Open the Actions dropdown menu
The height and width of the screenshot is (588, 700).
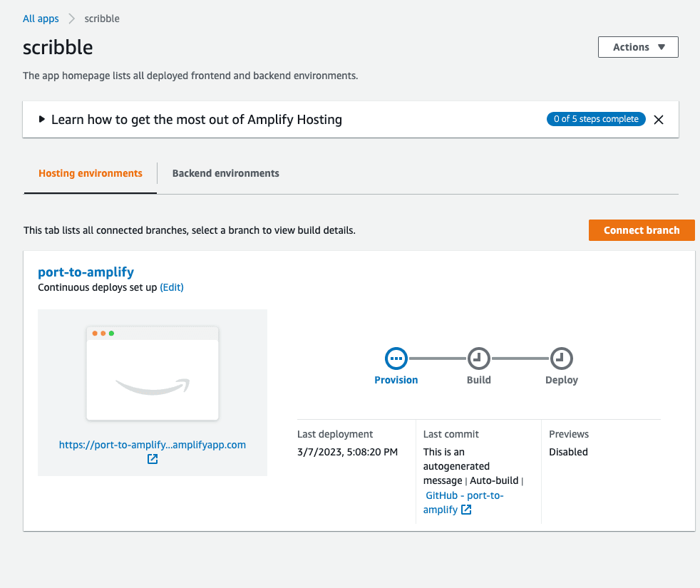pos(637,46)
